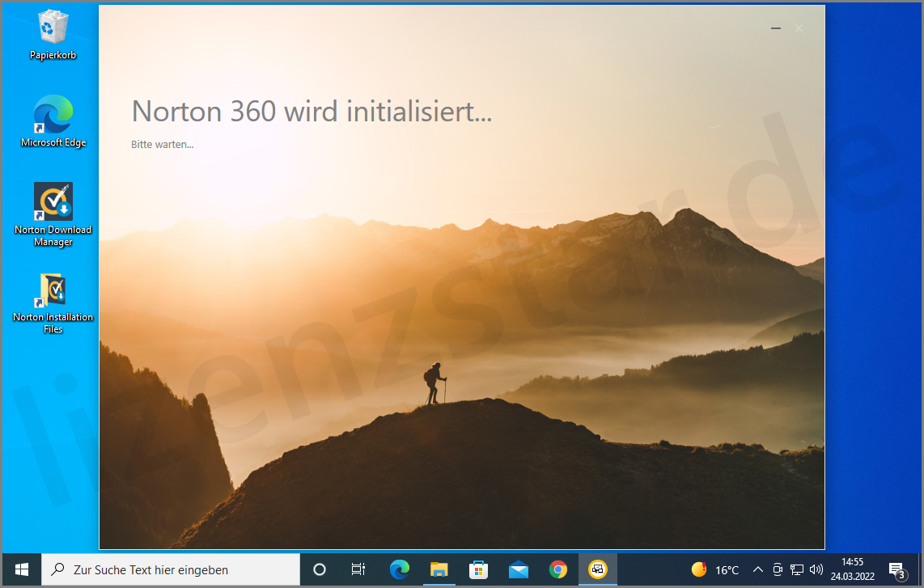
Task: Click the OneDrive sync tray icon
Action: (x=778, y=569)
